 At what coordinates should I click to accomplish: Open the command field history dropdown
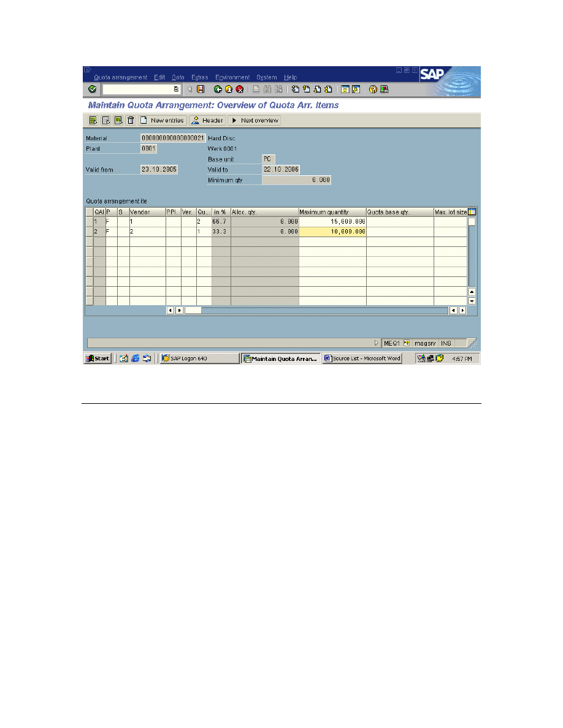tap(176, 89)
